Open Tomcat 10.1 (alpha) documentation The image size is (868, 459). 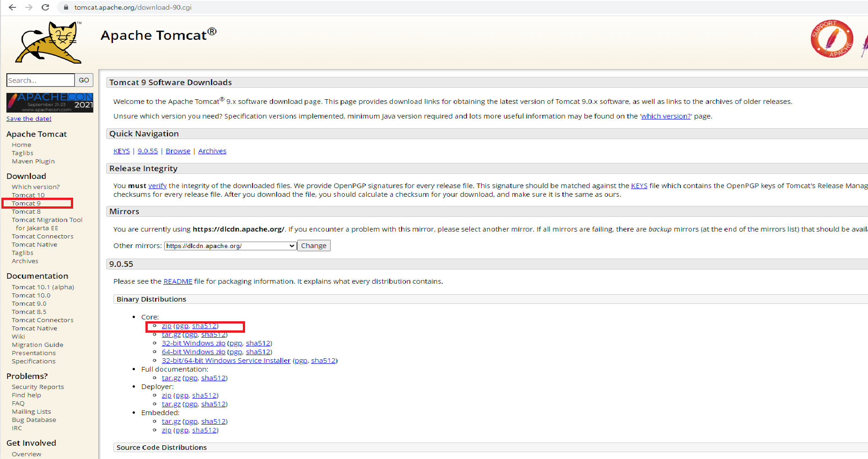pos(43,287)
